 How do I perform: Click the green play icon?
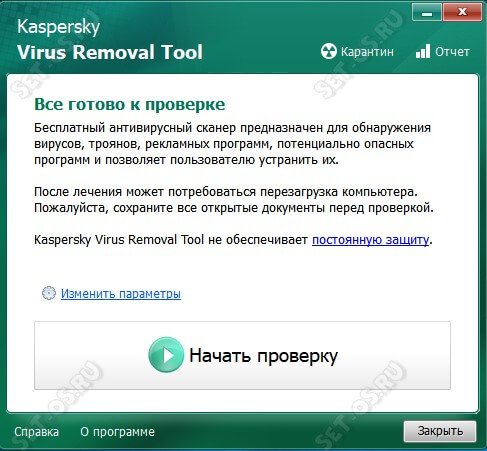166,355
